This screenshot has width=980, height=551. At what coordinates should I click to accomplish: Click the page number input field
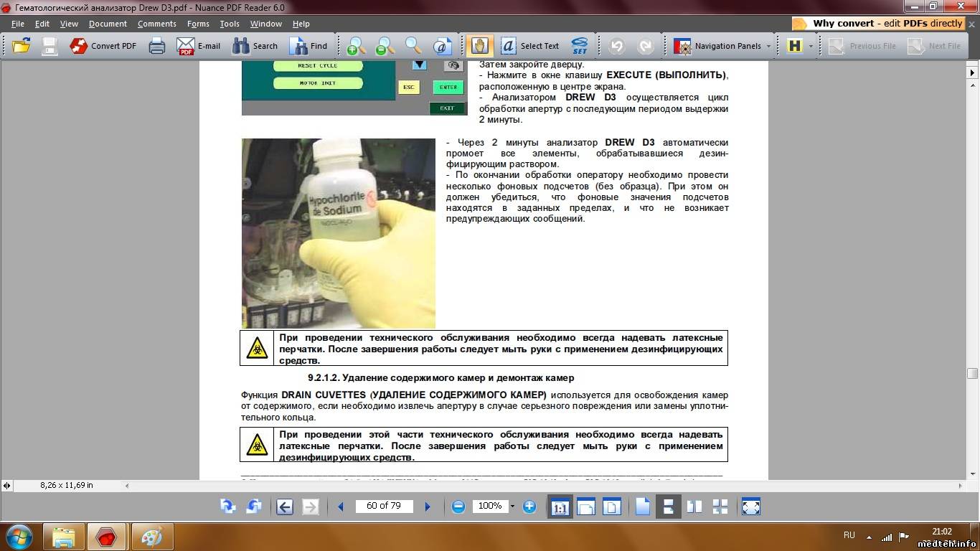pyautogui.click(x=384, y=506)
